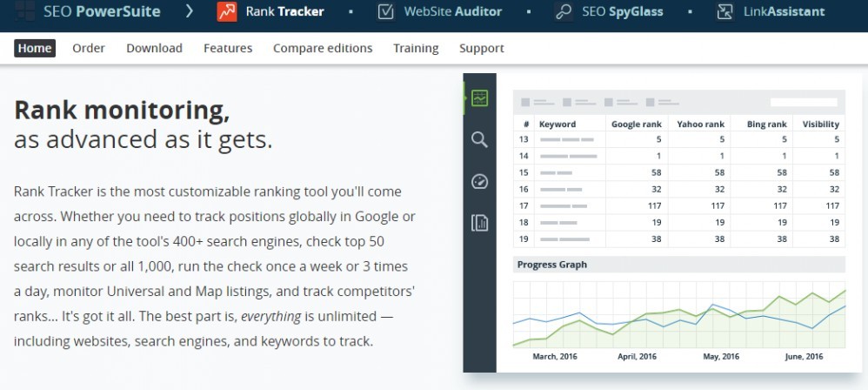
Task: Open the Features page
Action: point(228,48)
